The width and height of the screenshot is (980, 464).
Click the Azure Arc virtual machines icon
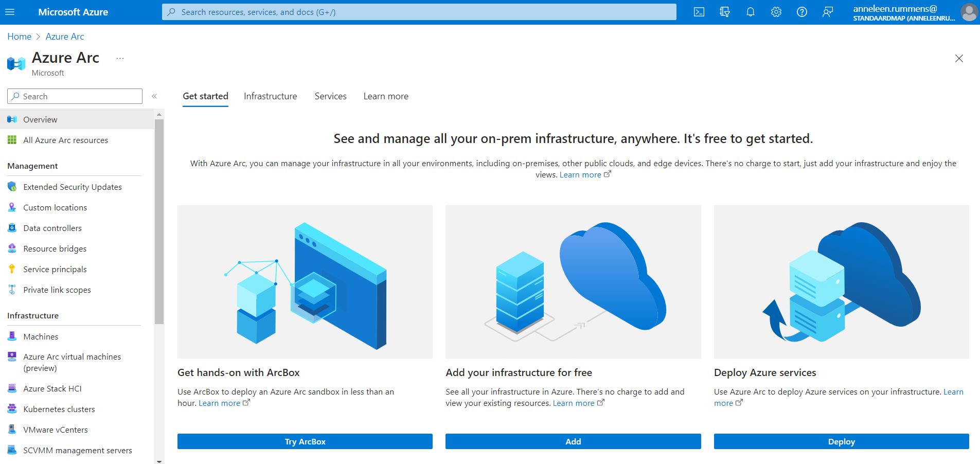pyautogui.click(x=12, y=356)
